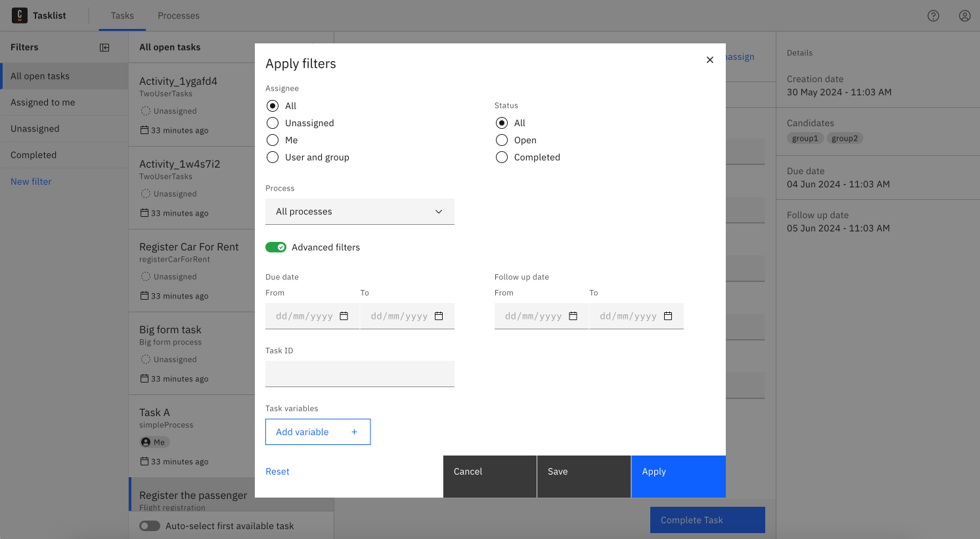
Task: Open the calendar picker for Follow up date To
Action: pos(668,316)
